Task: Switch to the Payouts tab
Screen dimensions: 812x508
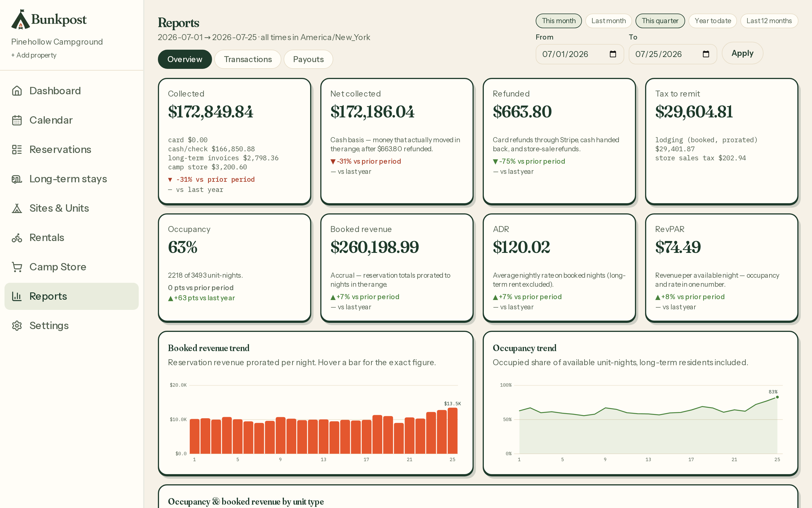Action: (308, 59)
